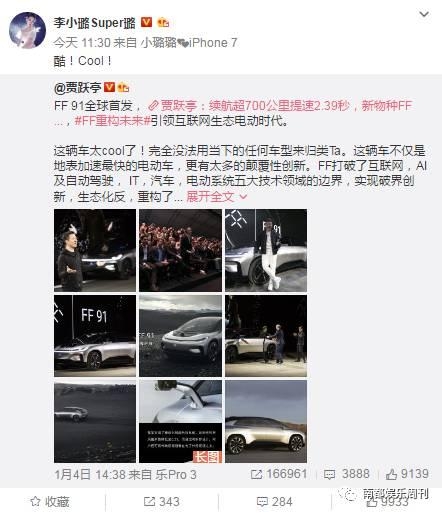Open the #FF重构未来# hashtag topic

113,120
